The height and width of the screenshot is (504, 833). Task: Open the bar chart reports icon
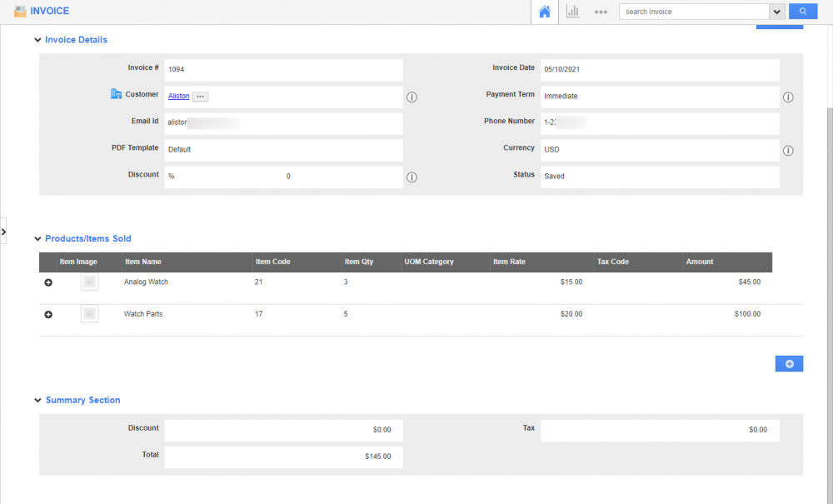tap(572, 12)
